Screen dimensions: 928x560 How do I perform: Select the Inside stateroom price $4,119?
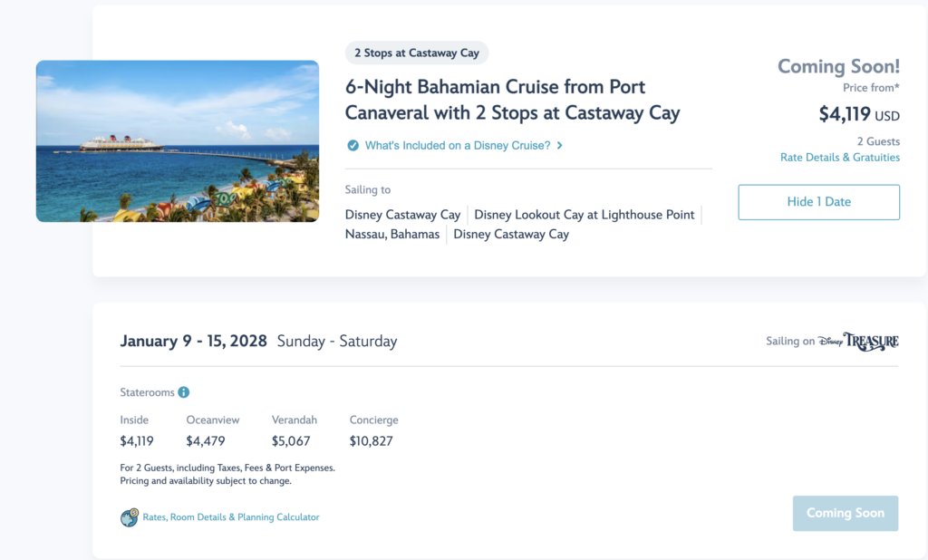137,441
